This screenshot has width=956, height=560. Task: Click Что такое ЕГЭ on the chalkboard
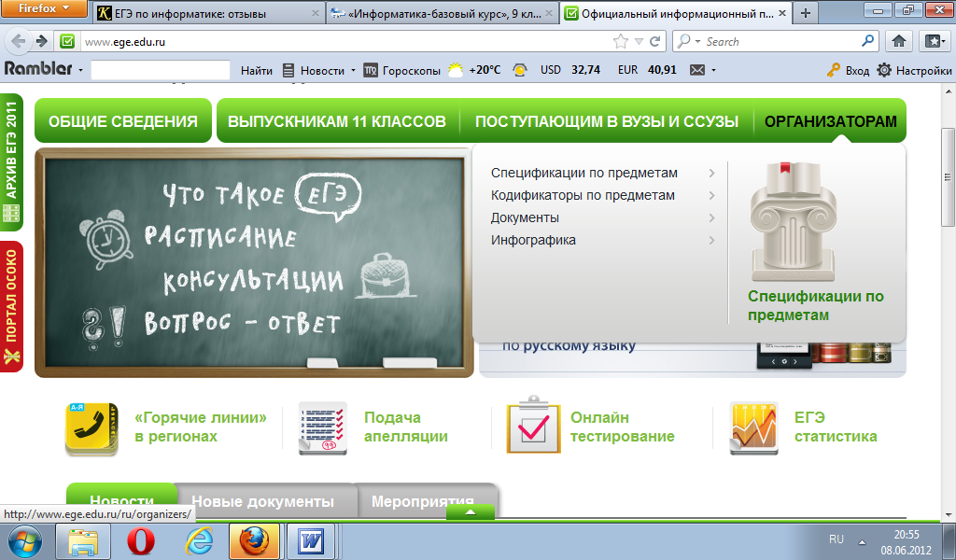262,195
